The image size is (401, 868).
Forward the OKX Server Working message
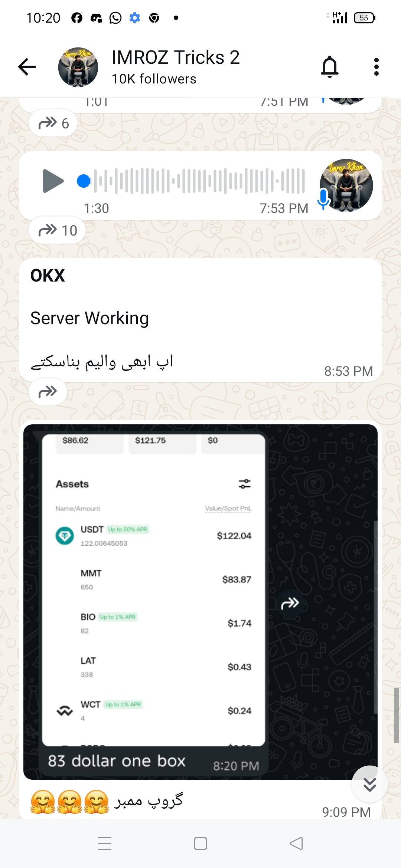click(x=48, y=391)
